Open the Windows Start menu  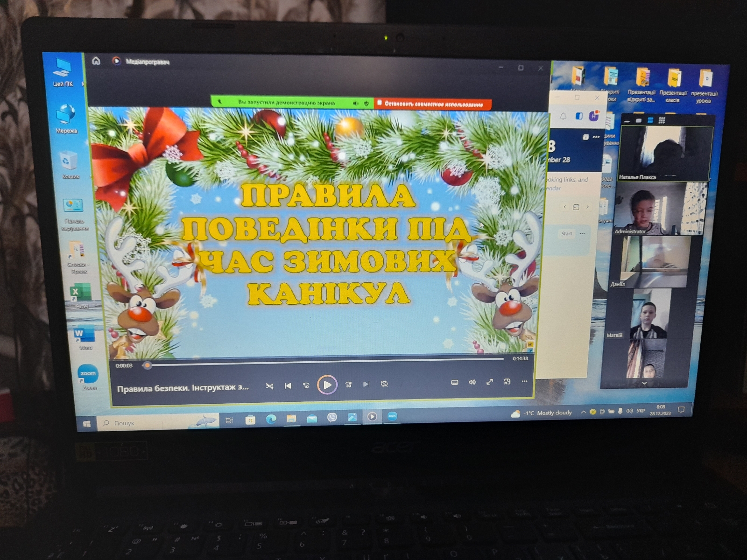point(86,424)
